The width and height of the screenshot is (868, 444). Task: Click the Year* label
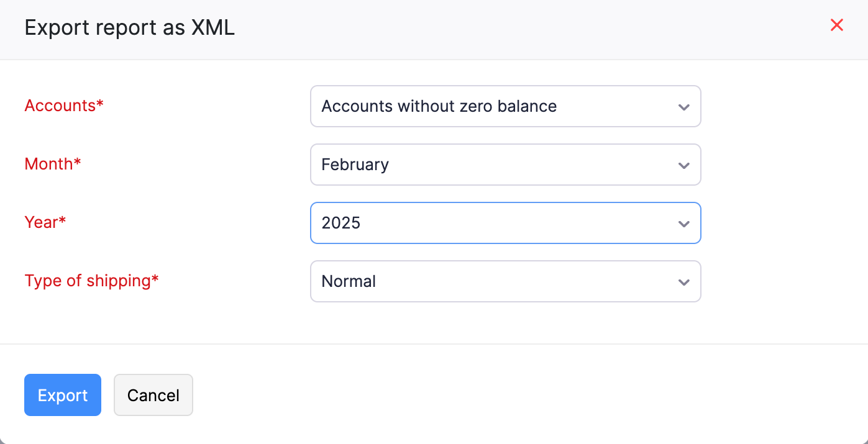click(x=45, y=222)
